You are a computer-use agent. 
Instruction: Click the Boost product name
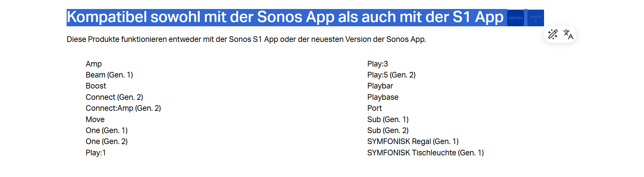(x=96, y=86)
